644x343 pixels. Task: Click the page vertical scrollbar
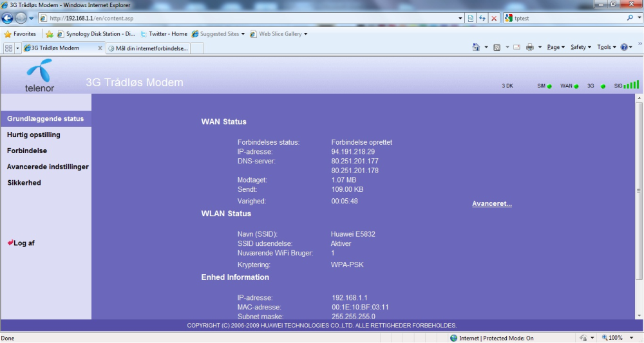pyautogui.click(x=639, y=190)
